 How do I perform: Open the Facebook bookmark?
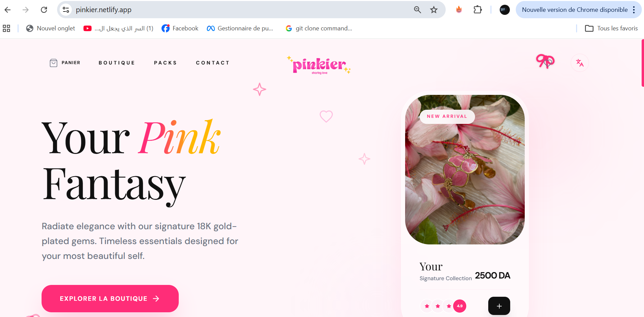pyautogui.click(x=180, y=28)
